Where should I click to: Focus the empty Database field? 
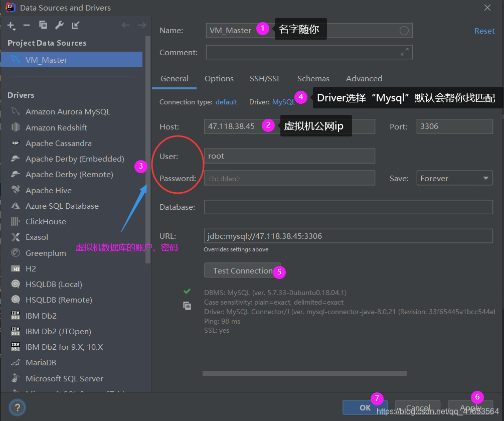tap(349, 207)
